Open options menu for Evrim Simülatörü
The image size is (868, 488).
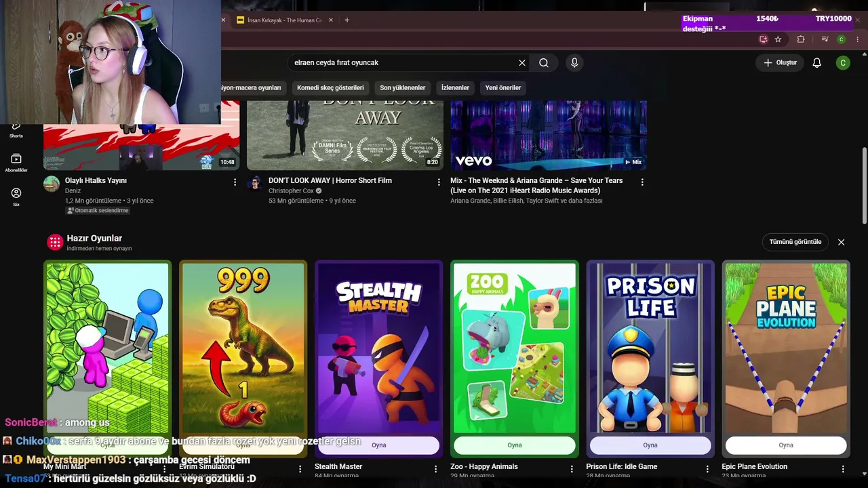pyautogui.click(x=300, y=468)
